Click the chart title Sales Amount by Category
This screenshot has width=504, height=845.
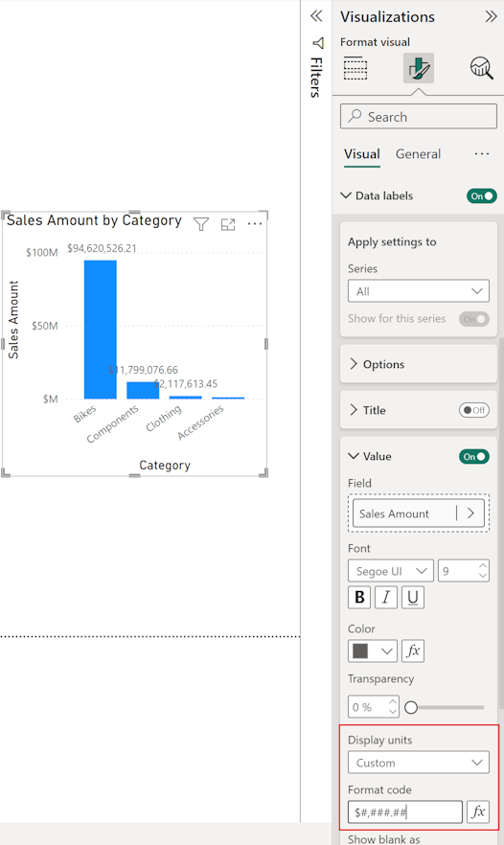(x=94, y=220)
